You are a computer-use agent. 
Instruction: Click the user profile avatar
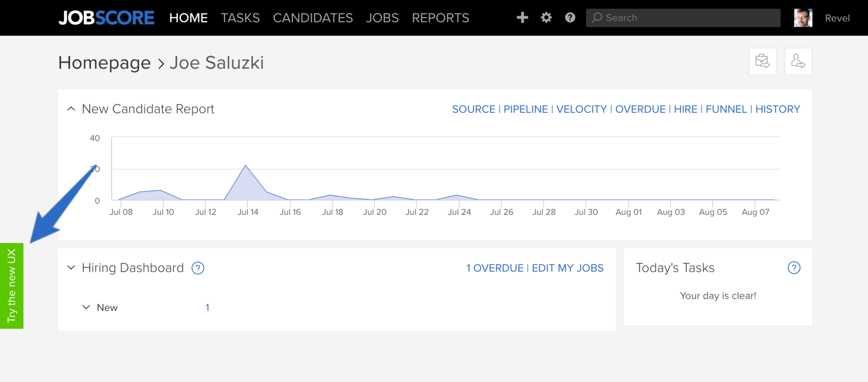tap(803, 18)
